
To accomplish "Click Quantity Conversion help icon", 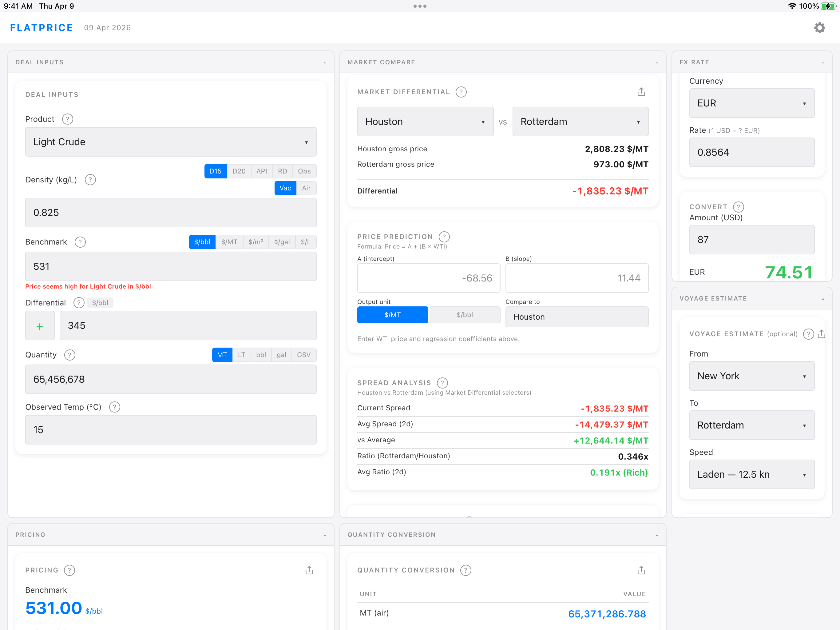I will tap(466, 570).
